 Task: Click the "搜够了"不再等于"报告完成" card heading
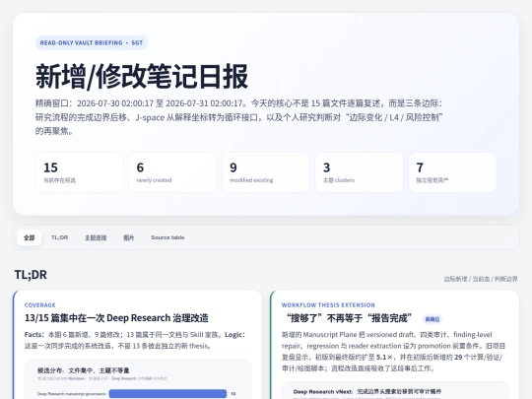coord(349,318)
